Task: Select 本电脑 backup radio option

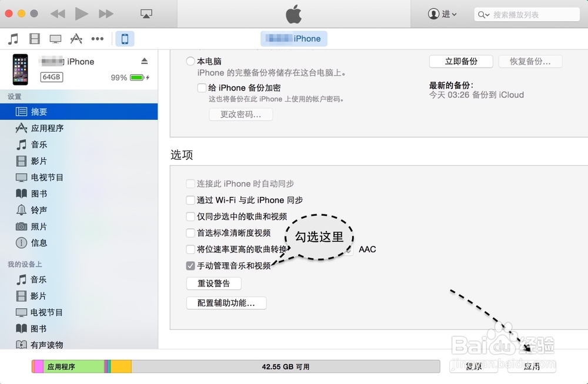Action: [x=191, y=61]
